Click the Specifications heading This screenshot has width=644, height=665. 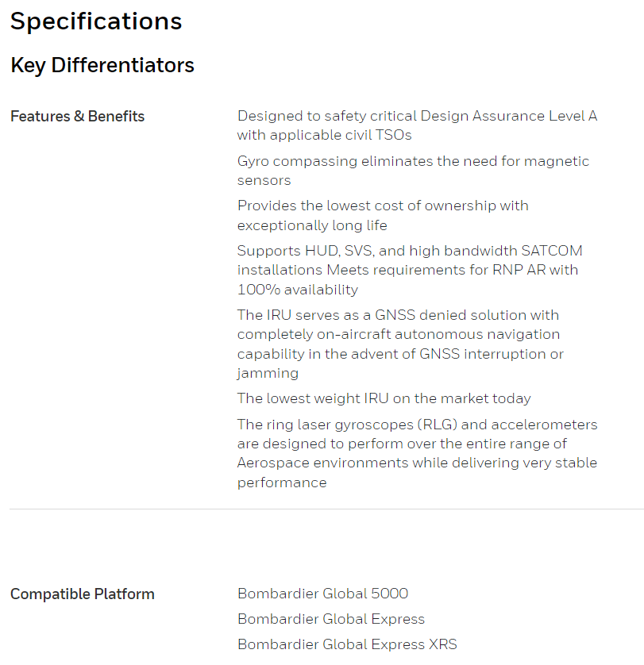96,21
